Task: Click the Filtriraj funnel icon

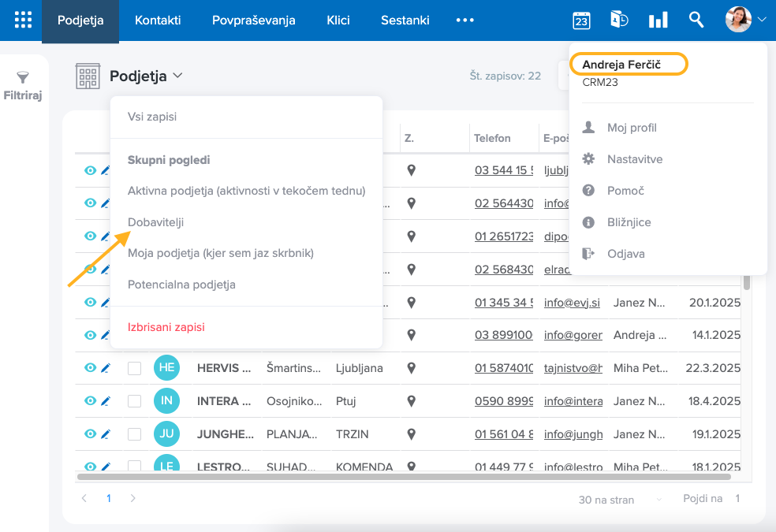Action: [x=23, y=78]
